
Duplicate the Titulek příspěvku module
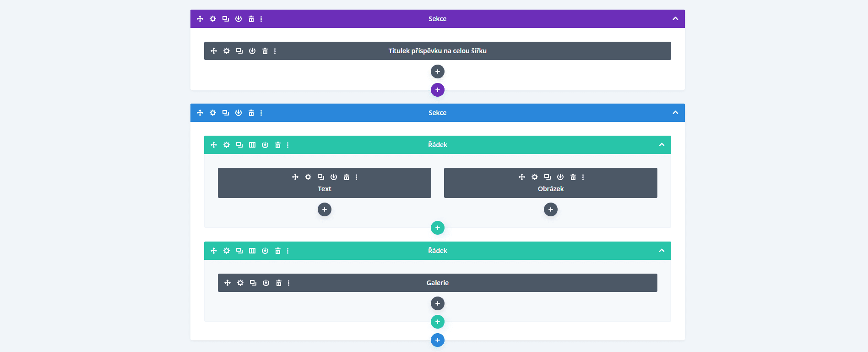(239, 51)
